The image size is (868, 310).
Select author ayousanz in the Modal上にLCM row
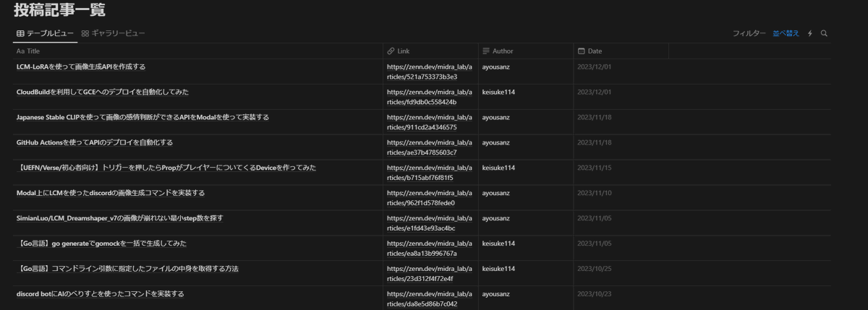(496, 193)
